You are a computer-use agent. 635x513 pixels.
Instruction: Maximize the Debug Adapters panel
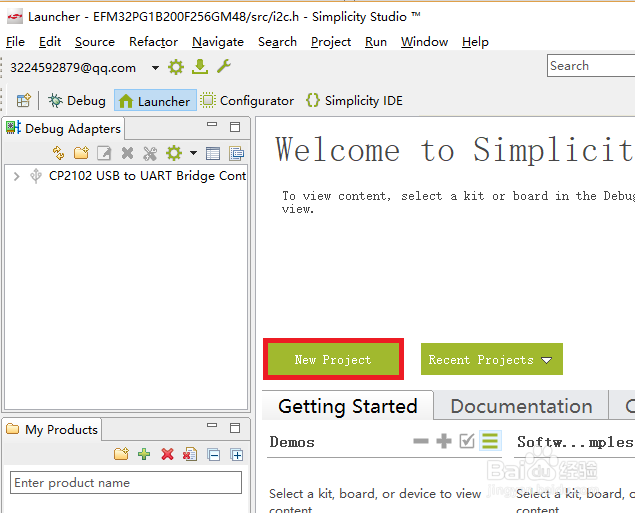tap(235, 127)
